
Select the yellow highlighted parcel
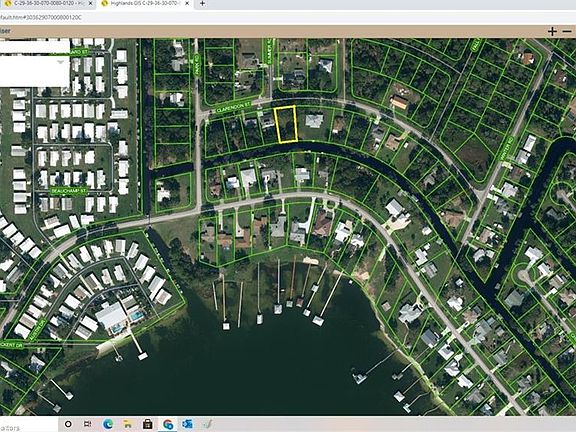coord(286,124)
